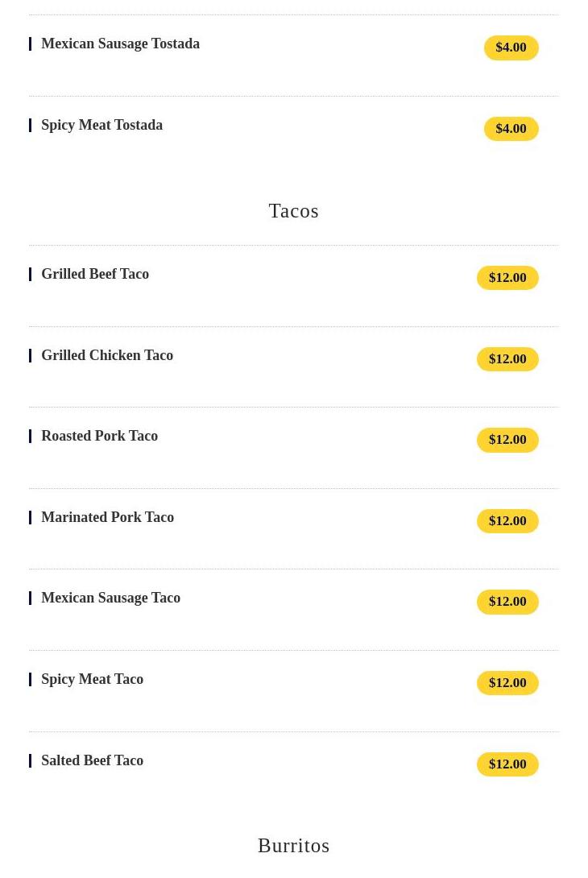
Task: Click the Burritos section heading
Action: click(293, 846)
